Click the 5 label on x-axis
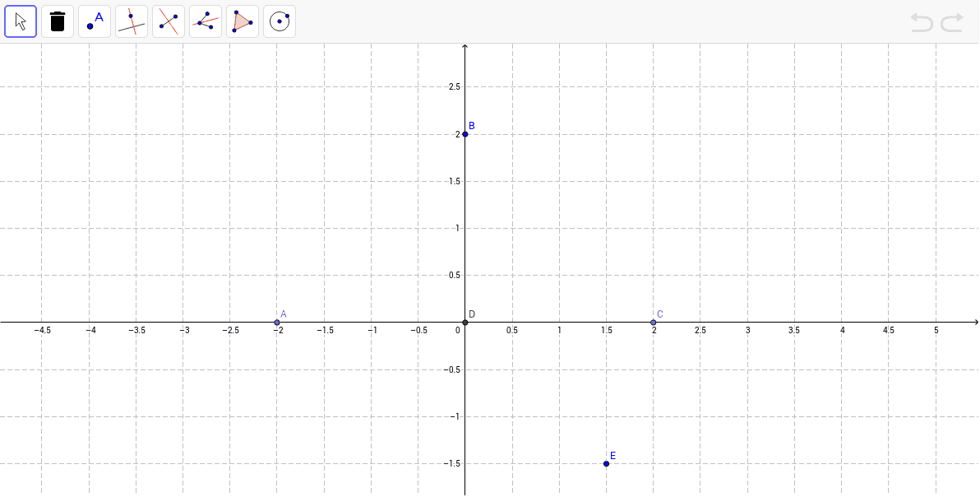The width and height of the screenshot is (980, 497). point(936,330)
